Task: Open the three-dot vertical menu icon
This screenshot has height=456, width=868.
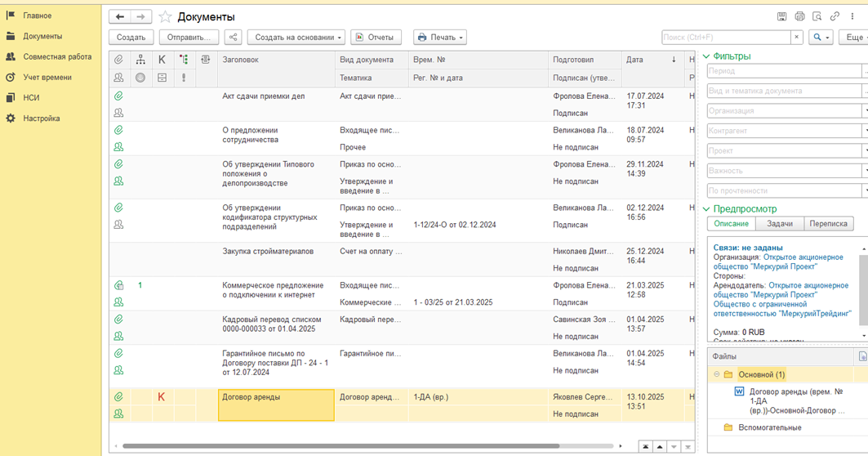Action: pos(852,16)
